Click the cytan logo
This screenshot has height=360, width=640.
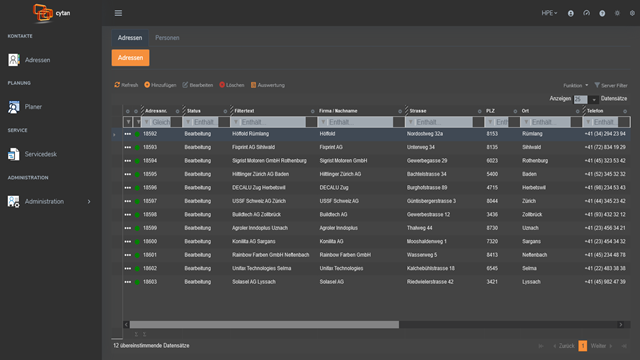coord(51,13)
